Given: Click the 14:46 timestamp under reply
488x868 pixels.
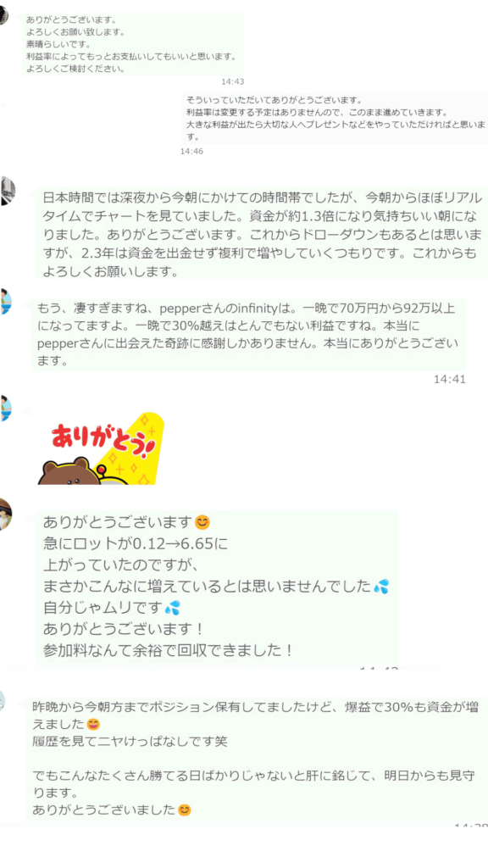Looking at the screenshot, I should point(191,151).
